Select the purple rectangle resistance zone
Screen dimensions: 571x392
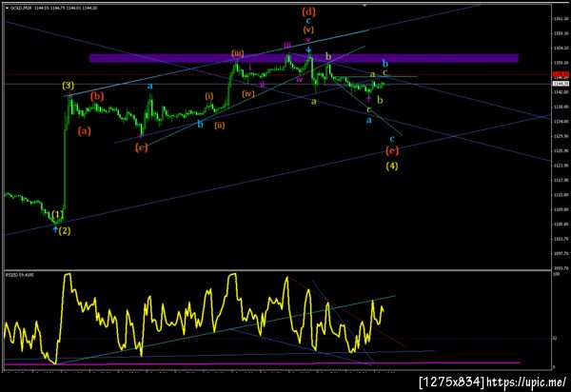[x=304, y=58]
